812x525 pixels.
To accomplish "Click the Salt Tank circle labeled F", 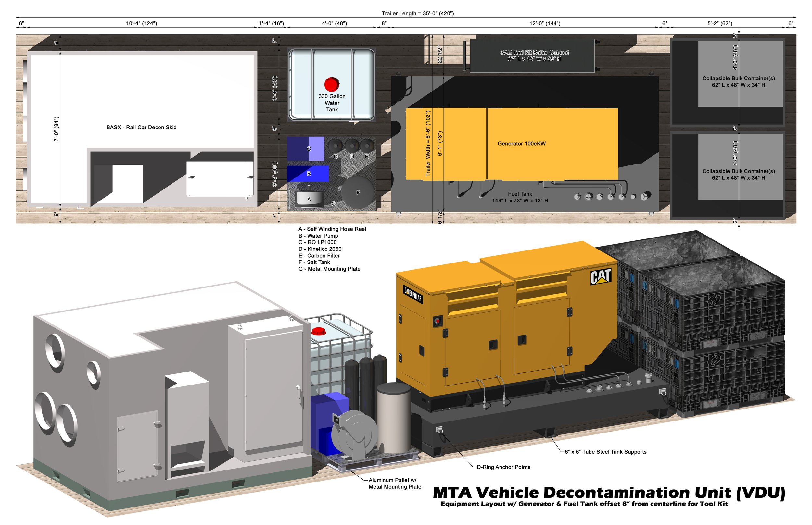I will coord(358,193).
